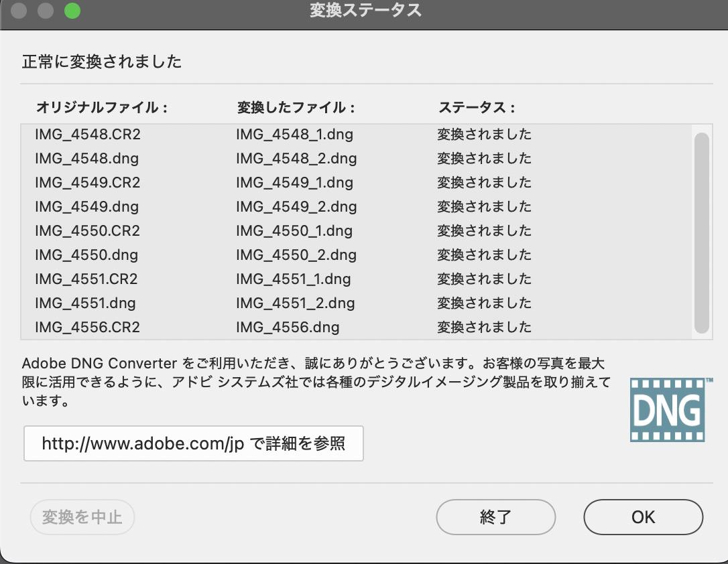Click converted file IMG_4551_1.dng
Viewport: 728px width, 564px height.
[x=294, y=279]
